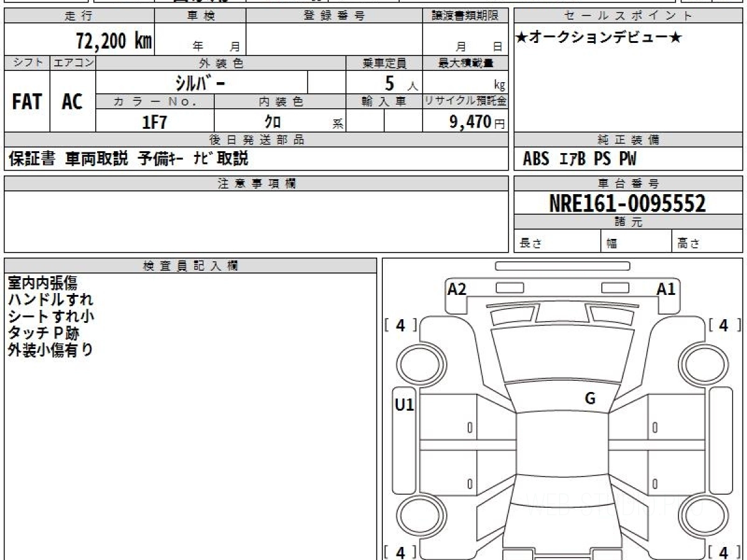
Task: Select the AC air conditioner cell
Action: pyautogui.click(x=73, y=102)
